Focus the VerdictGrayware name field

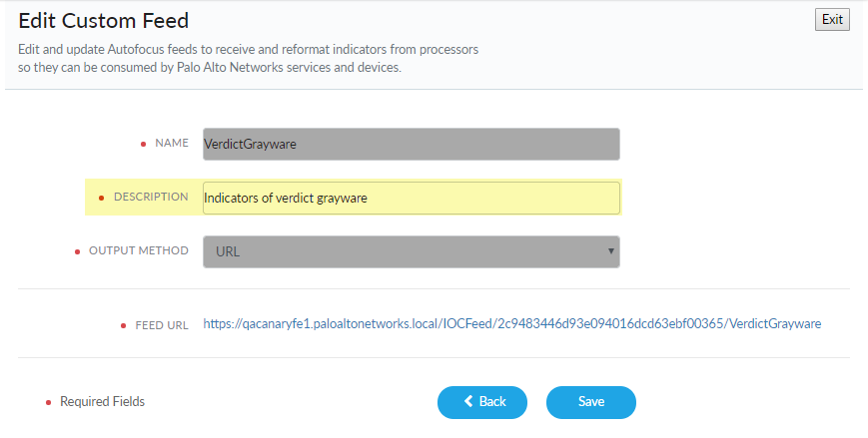411,144
